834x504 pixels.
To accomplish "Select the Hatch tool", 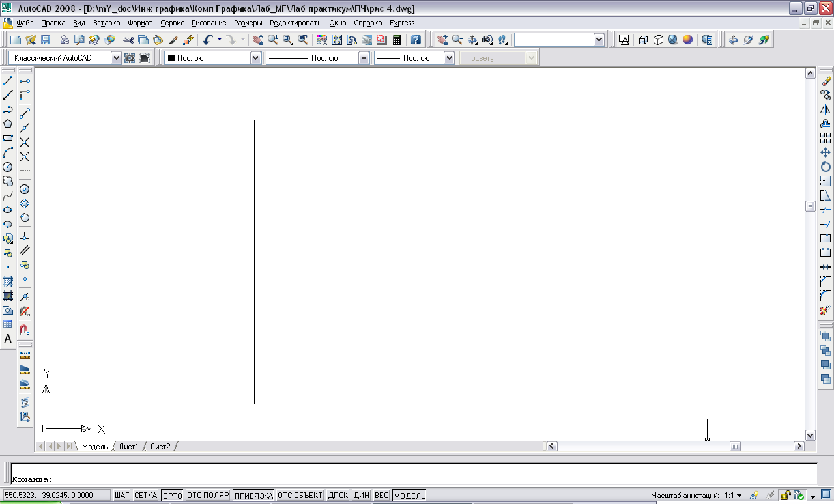I will pyautogui.click(x=8, y=281).
